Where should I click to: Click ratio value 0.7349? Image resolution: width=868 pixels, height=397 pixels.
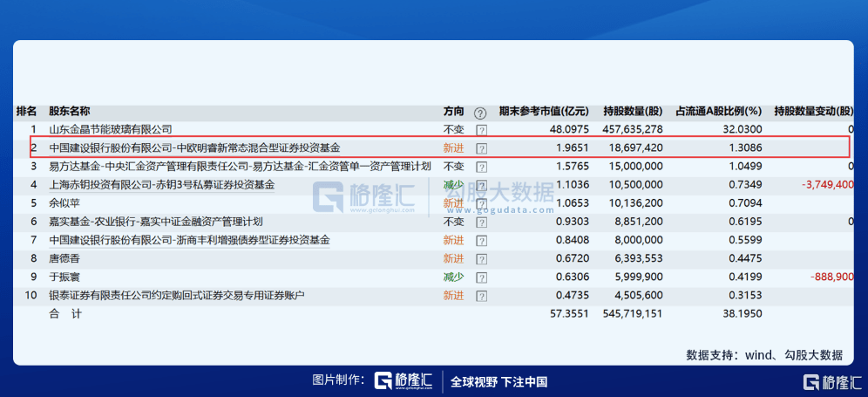(x=744, y=185)
